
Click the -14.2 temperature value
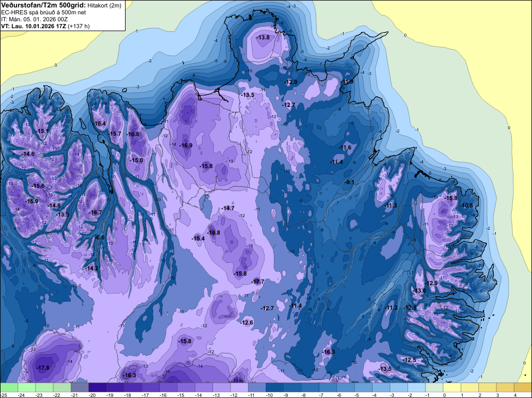pos(92,268)
